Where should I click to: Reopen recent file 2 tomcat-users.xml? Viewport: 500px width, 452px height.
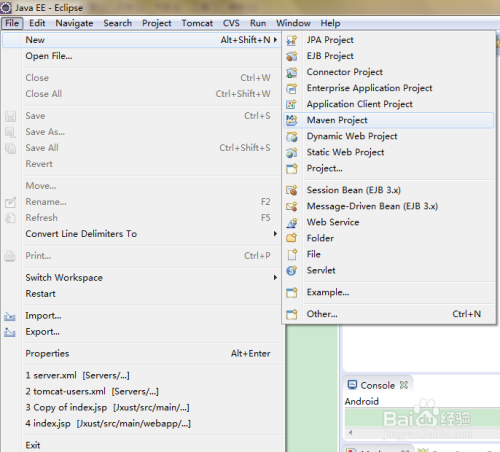click(x=142, y=391)
